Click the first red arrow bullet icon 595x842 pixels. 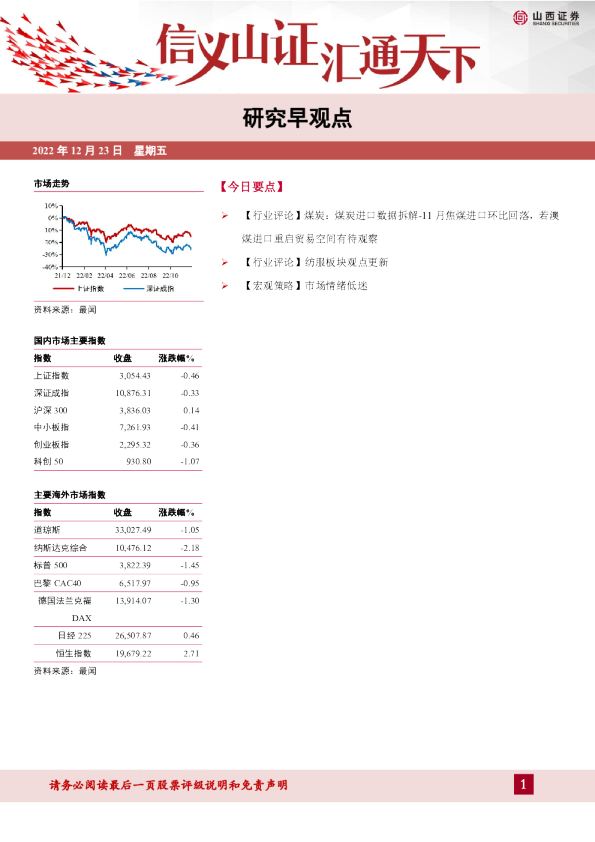(224, 216)
